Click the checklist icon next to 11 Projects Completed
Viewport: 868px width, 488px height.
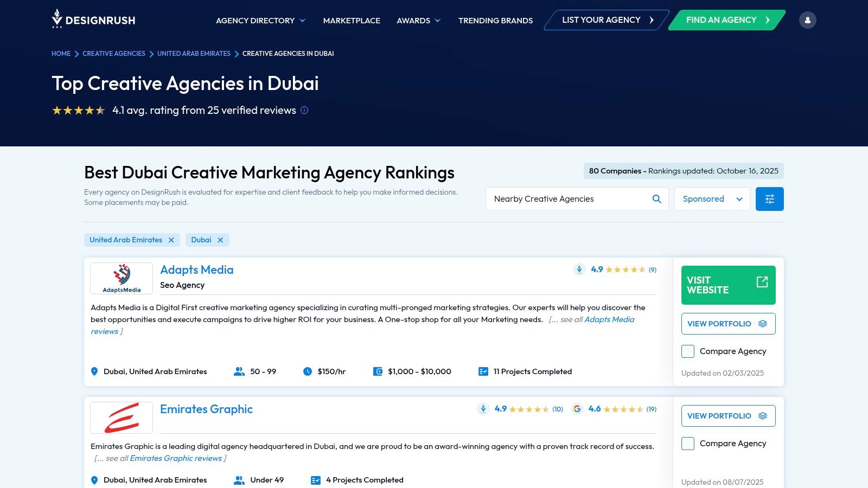pos(483,371)
